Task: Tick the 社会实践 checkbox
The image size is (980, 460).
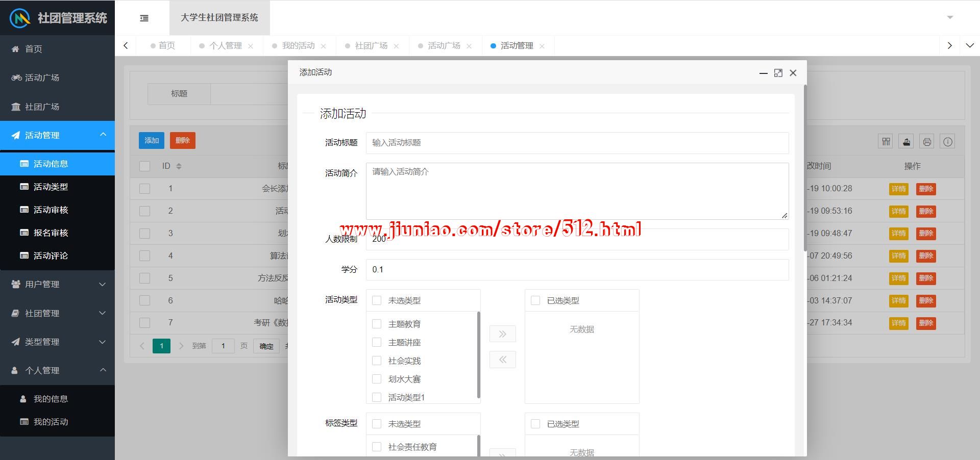Action: tap(377, 361)
